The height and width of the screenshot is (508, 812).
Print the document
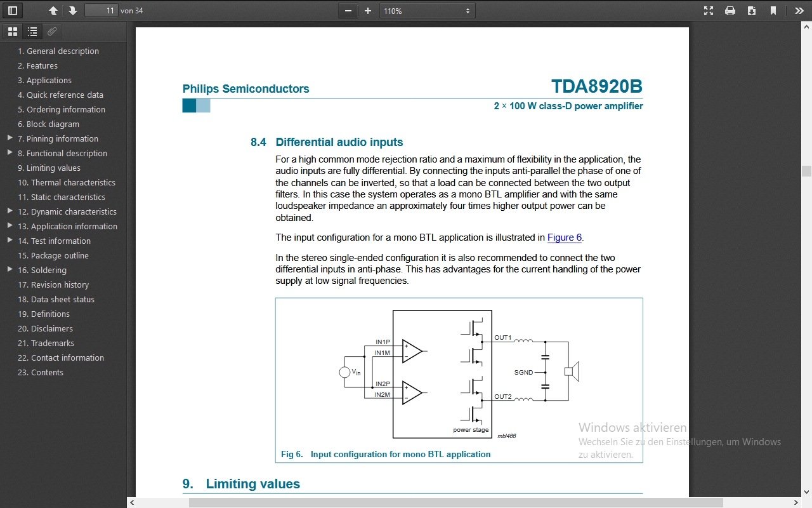(730, 11)
